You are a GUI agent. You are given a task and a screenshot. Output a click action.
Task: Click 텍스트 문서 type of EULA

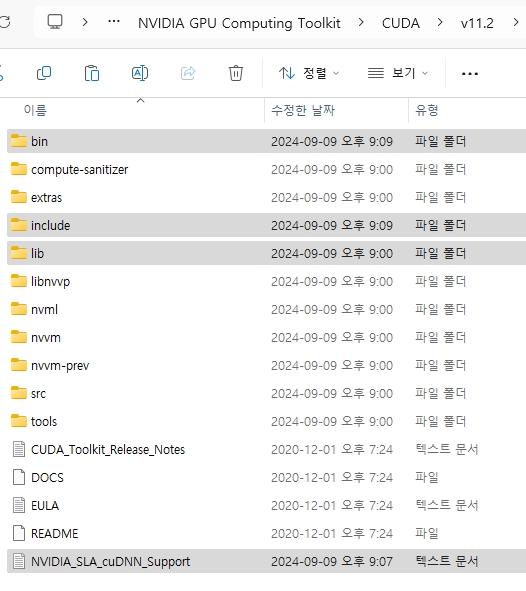pos(447,505)
